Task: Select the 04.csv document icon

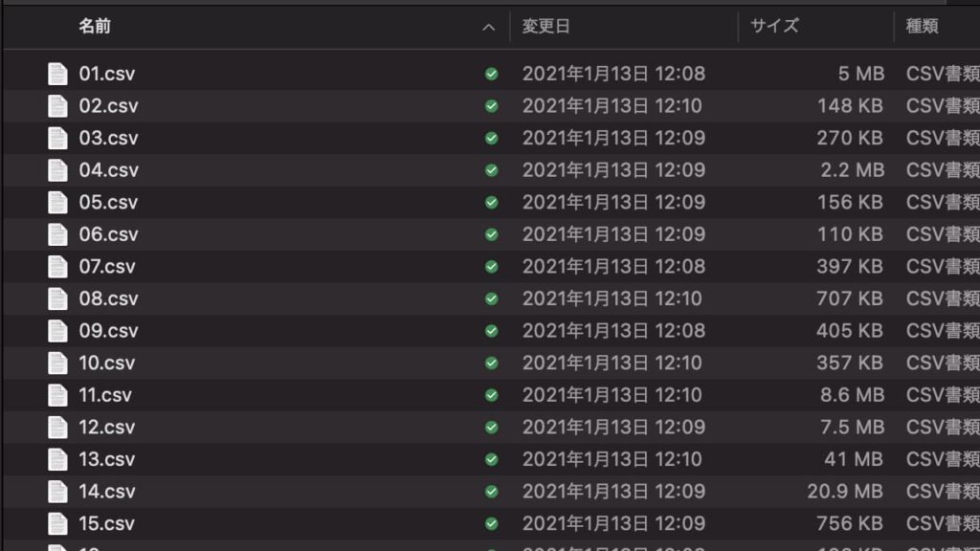Action: [57, 170]
